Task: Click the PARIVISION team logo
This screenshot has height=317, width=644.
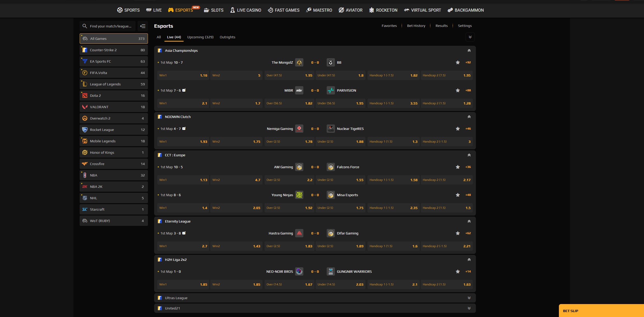Action: click(x=331, y=90)
